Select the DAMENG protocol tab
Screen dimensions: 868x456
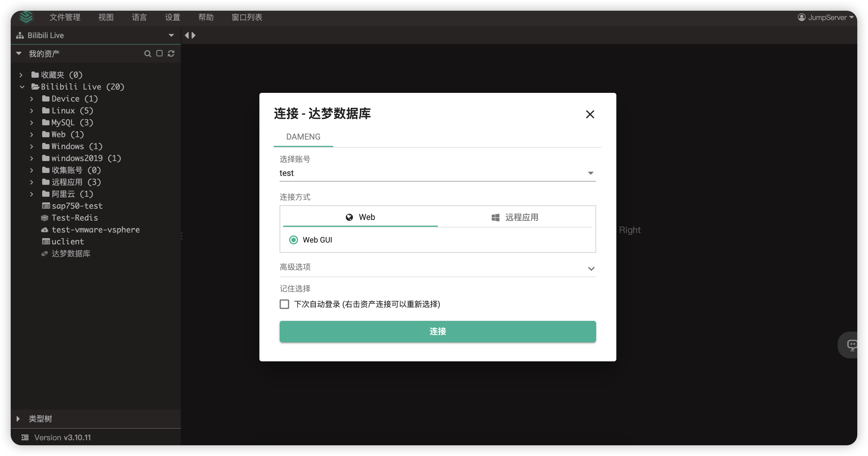pyautogui.click(x=303, y=137)
